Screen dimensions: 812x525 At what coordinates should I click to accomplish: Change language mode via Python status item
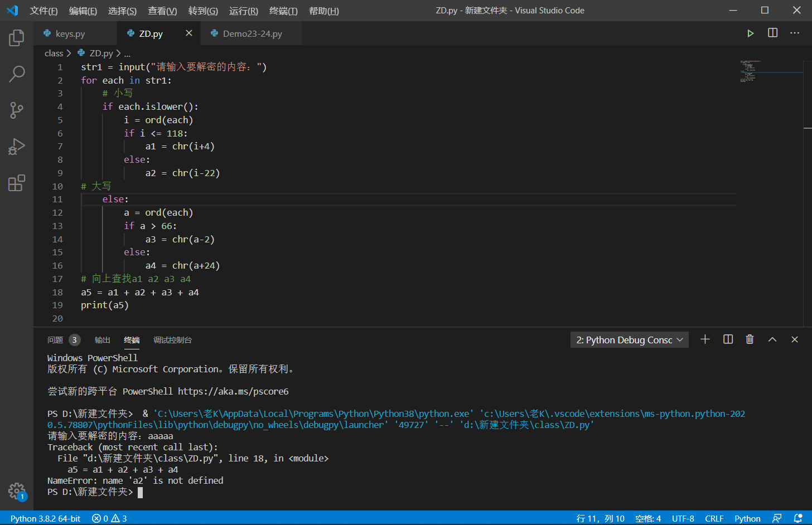click(747, 518)
